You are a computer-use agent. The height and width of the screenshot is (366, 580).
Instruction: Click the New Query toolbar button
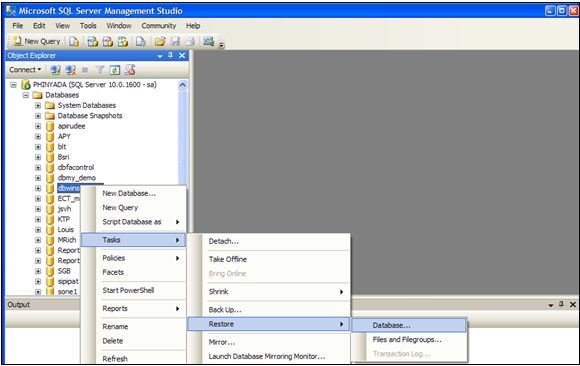[36, 41]
